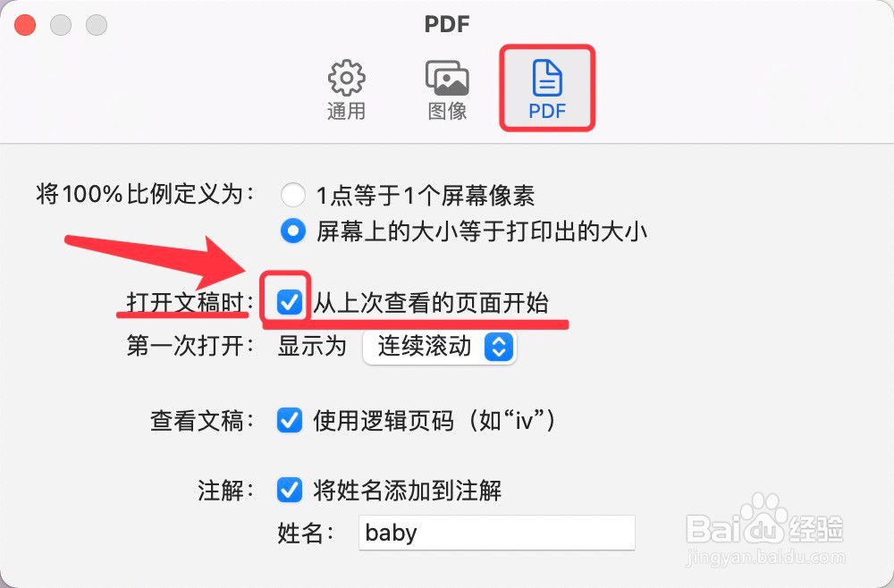
Task: Click the 将姓名添加到注解 label text
Action: 407,491
